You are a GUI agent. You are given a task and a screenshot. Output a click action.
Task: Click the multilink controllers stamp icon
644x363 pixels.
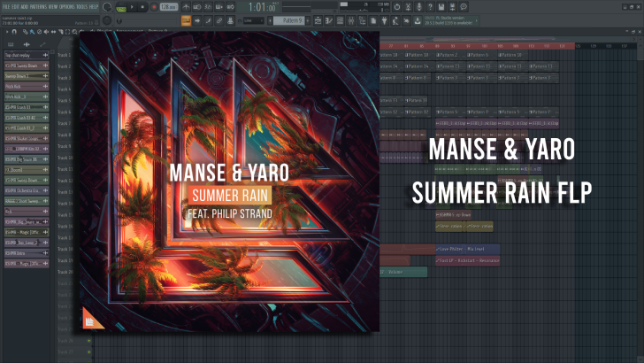click(x=230, y=20)
